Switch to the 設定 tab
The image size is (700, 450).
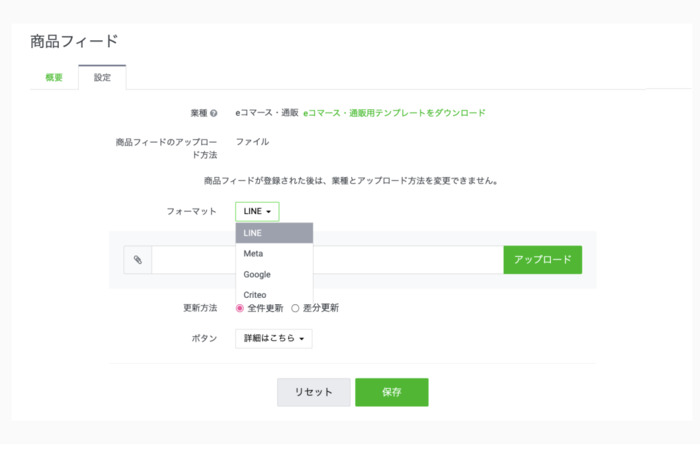[102, 77]
